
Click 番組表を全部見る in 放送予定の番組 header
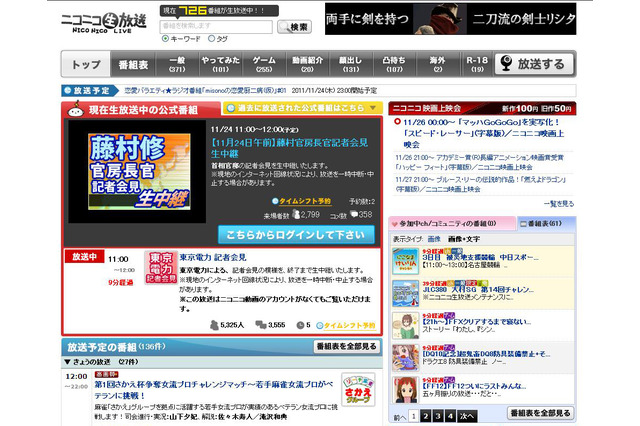[347, 346]
